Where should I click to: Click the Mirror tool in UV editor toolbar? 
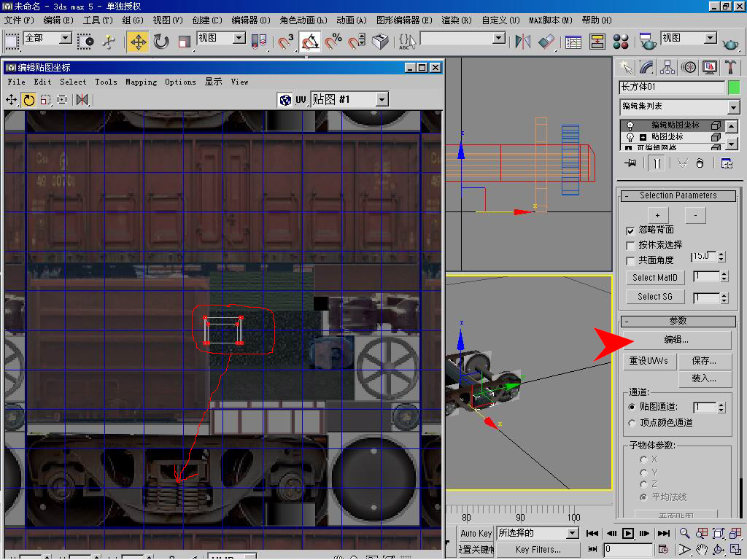tap(82, 100)
